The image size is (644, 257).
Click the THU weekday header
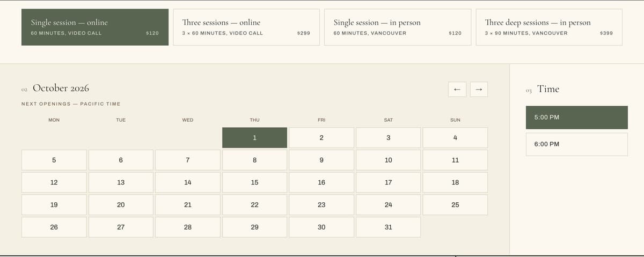254,120
